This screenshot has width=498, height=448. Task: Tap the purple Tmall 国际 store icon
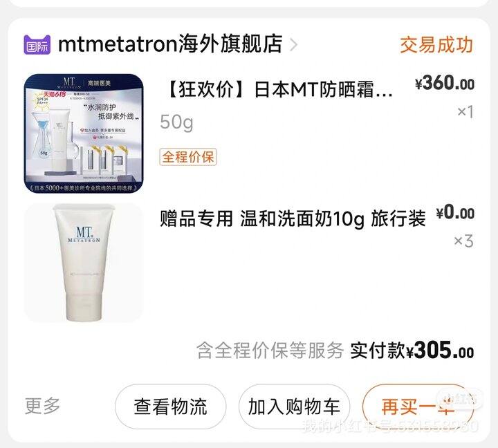click(x=37, y=44)
